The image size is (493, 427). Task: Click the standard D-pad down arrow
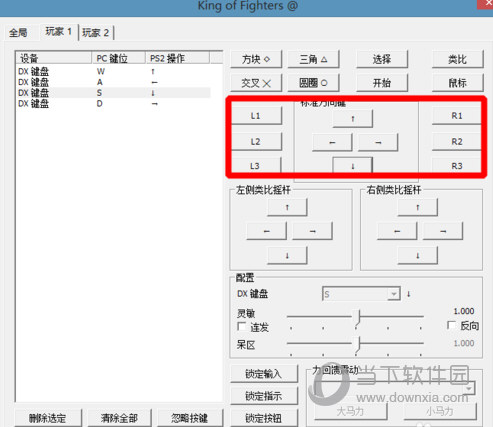click(x=353, y=166)
